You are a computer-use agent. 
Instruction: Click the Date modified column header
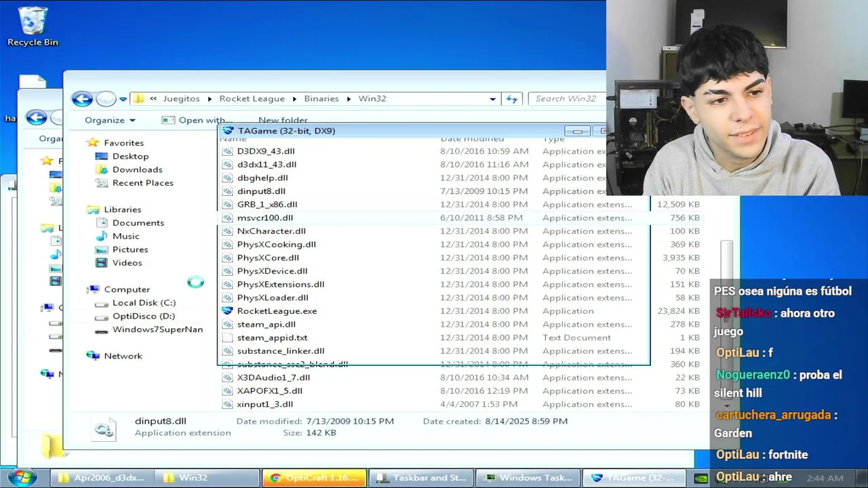[472, 139]
